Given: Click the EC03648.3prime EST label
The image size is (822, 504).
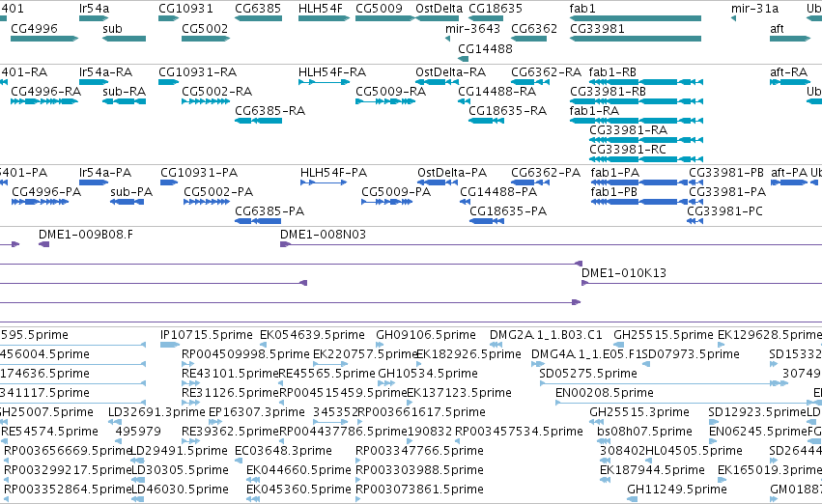Looking at the screenshot, I should tap(283, 451).
